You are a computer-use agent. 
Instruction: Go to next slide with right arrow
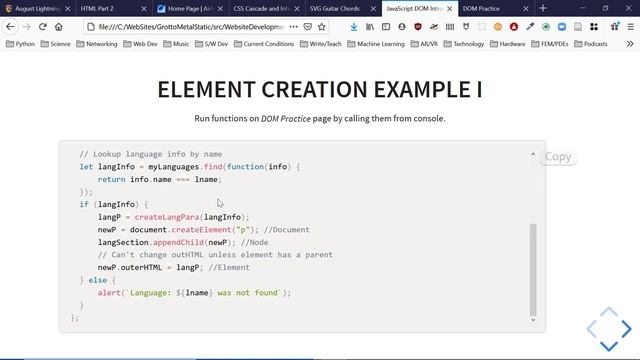627,329
